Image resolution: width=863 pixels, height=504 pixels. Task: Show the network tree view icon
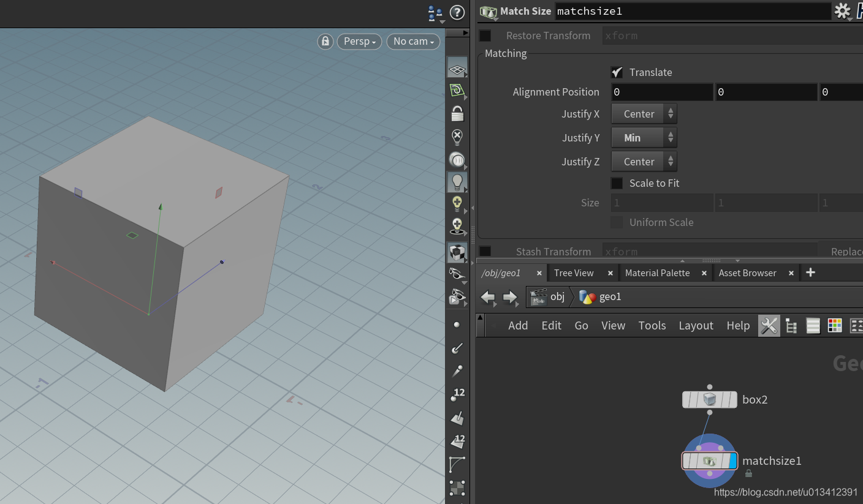791,326
